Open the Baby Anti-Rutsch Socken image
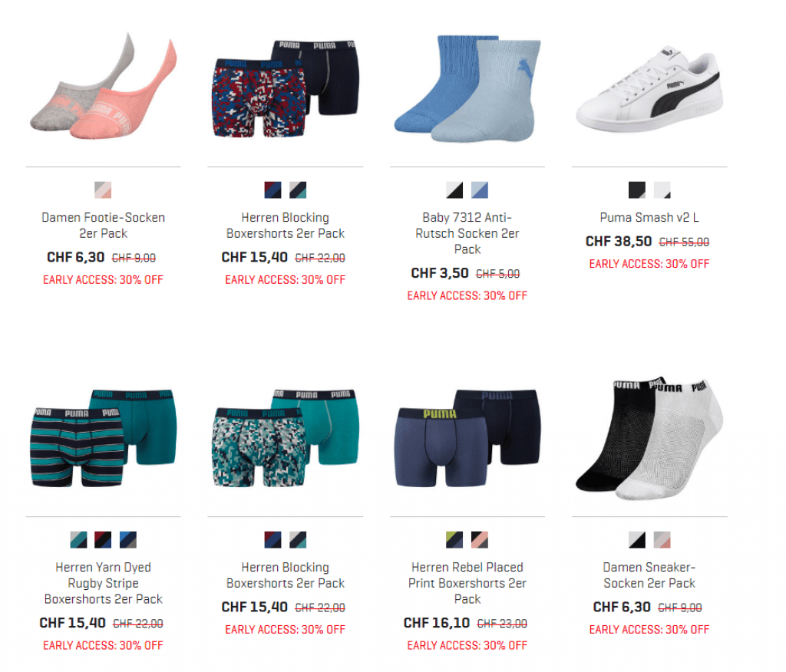Viewport: 786px width, 672px height. click(467, 89)
